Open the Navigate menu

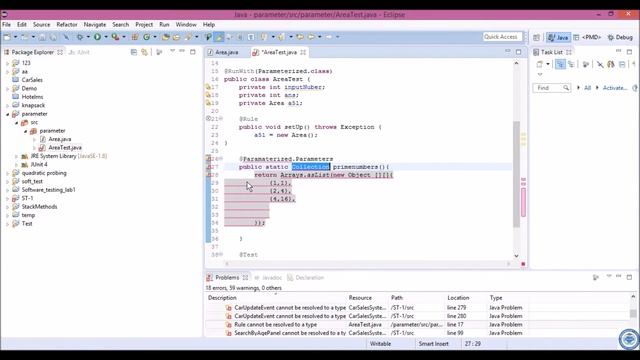pos(95,24)
